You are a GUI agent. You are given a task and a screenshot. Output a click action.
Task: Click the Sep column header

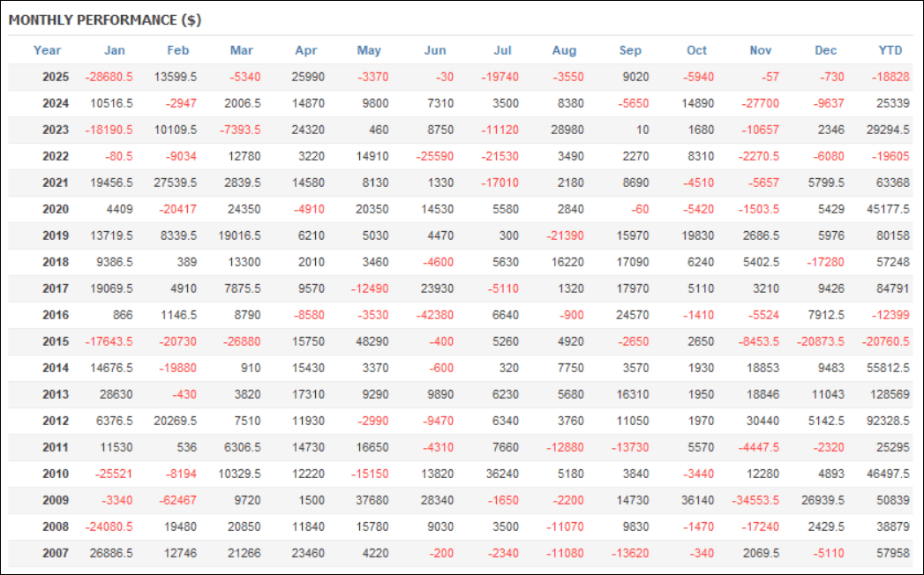click(x=630, y=50)
